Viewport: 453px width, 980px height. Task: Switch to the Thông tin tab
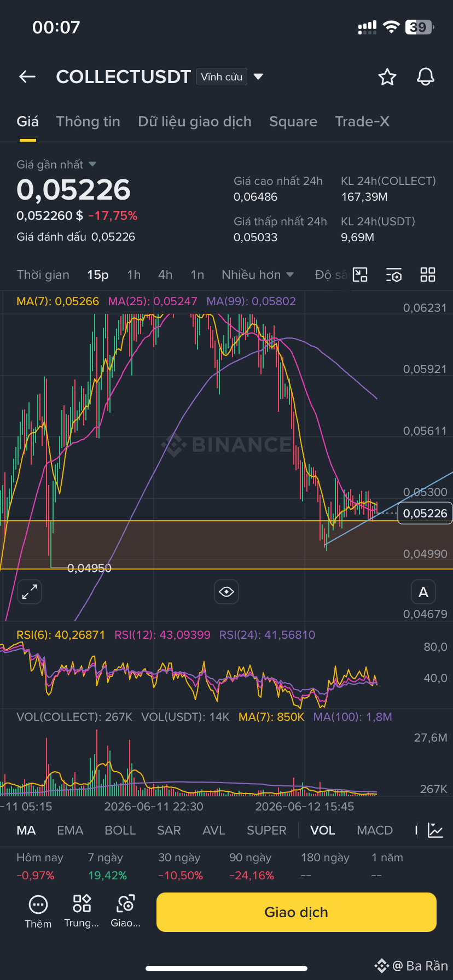[88, 121]
